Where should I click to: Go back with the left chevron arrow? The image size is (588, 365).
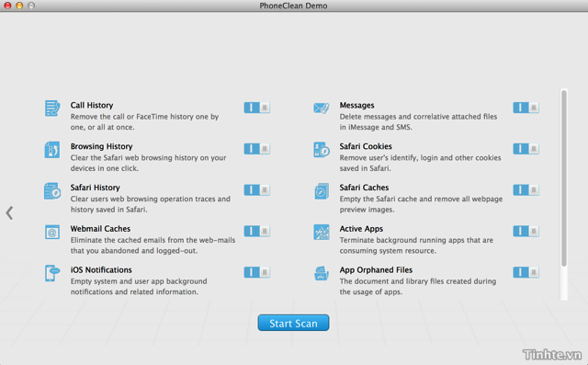(9, 213)
